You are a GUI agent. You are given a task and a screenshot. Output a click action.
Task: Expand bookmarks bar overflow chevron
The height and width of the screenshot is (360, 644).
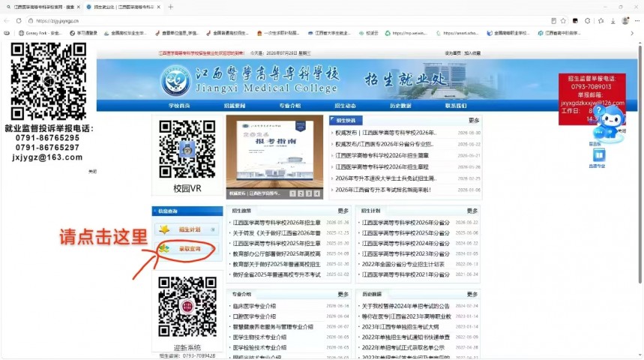pos(632,33)
